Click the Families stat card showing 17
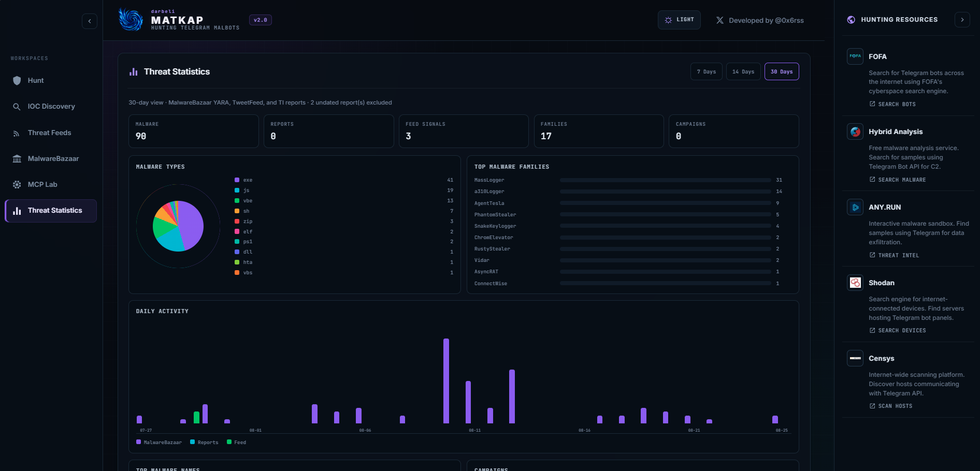 click(599, 131)
